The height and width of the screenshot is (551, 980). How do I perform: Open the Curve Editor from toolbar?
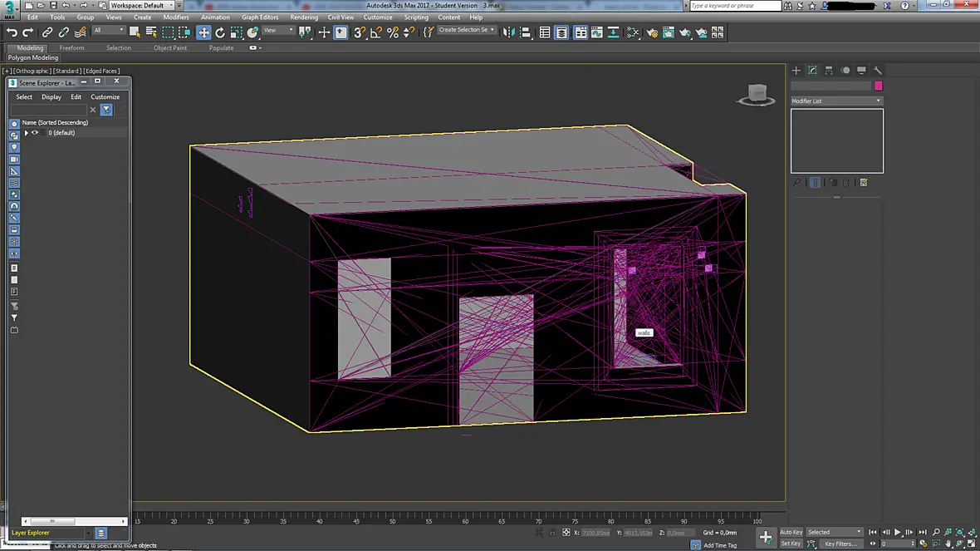pos(597,32)
